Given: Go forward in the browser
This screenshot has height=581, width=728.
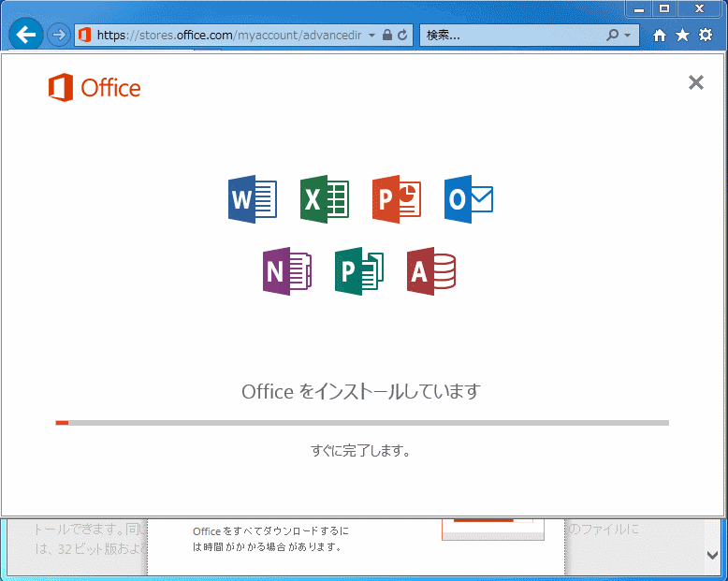Looking at the screenshot, I should tap(59, 35).
